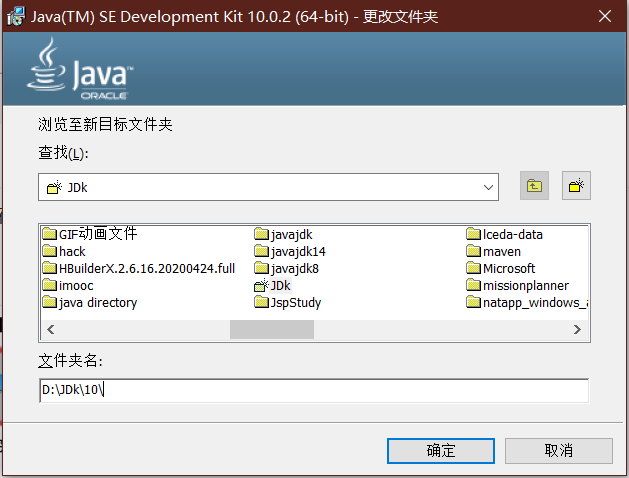Select the javajdk folder icon

pos(262,234)
